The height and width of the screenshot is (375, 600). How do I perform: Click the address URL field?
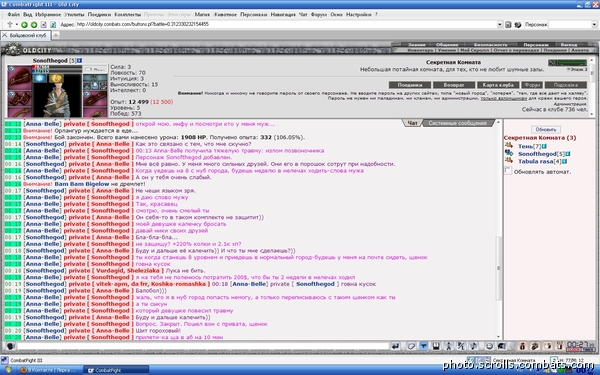pyautogui.click(x=286, y=24)
